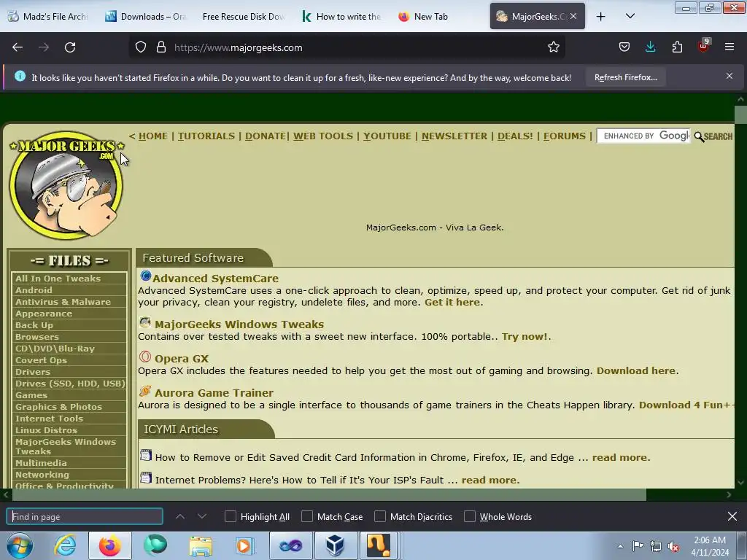Screen dimensions: 747x560
Task: Click the Opera GX red icon
Action: tap(145, 357)
